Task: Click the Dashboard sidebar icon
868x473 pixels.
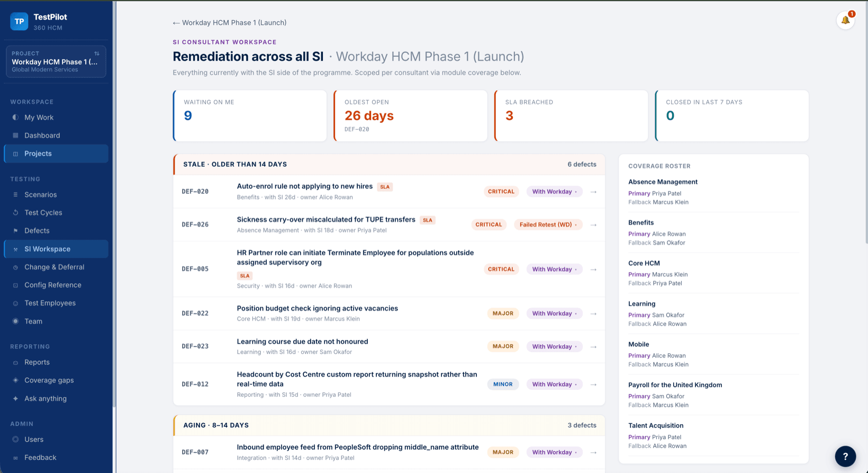Action: click(15, 136)
